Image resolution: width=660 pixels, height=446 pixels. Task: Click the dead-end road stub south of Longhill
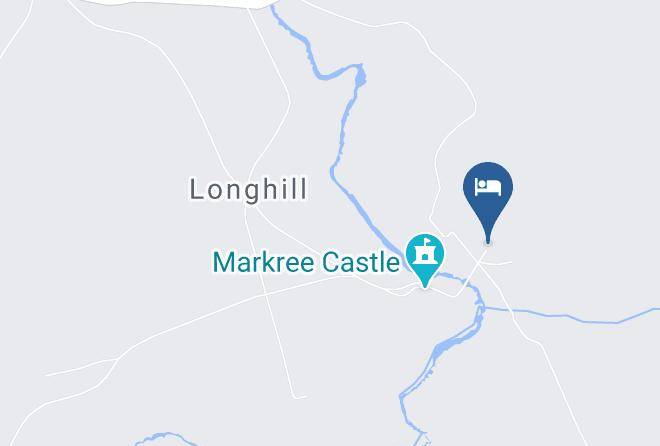(x=301, y=397)
